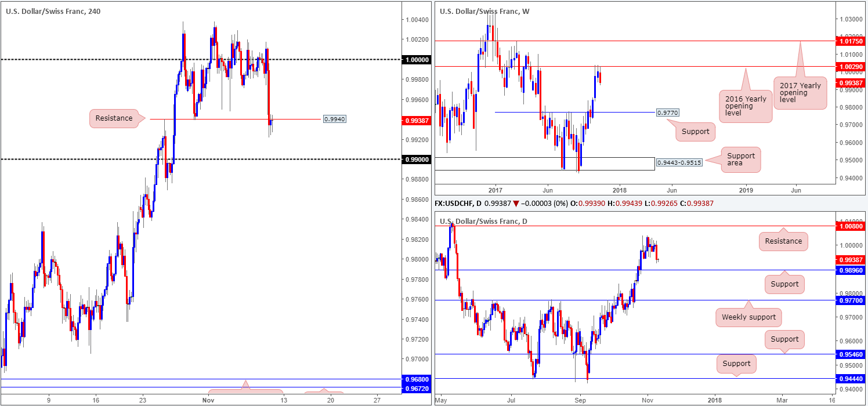Click the daily chart title 'U.S. Dollar/Swiss Franc, D'
The height and width of the screenshot is (406, 868).
(x=484, y=221)
